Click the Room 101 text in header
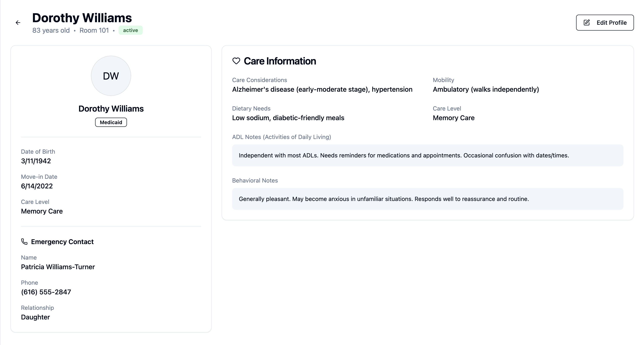 point(94,30)
